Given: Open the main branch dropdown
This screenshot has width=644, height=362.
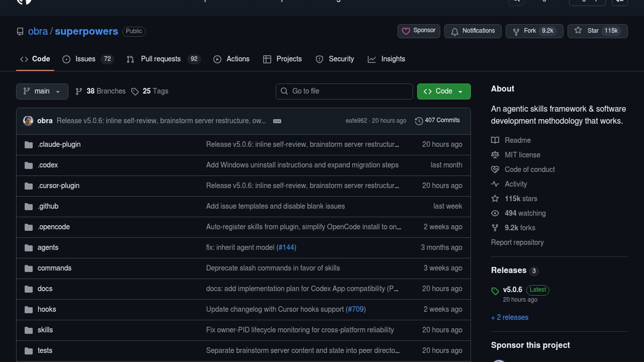Looking at the screenshot, I should 42,91.
